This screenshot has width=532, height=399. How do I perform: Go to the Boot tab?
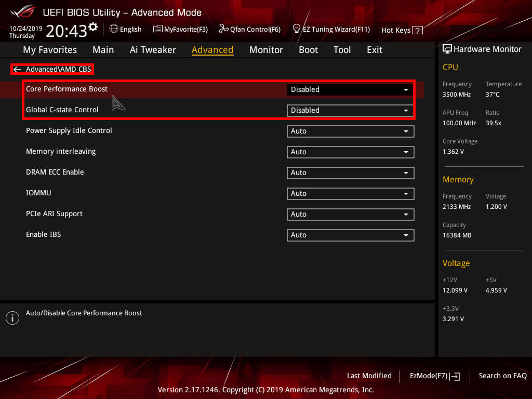coord(308,50)
